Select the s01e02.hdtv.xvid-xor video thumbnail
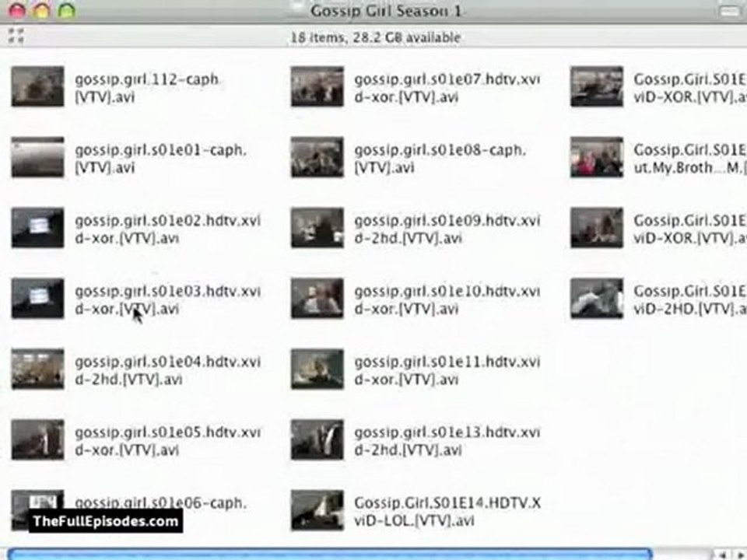 click(x=37, y=228)
